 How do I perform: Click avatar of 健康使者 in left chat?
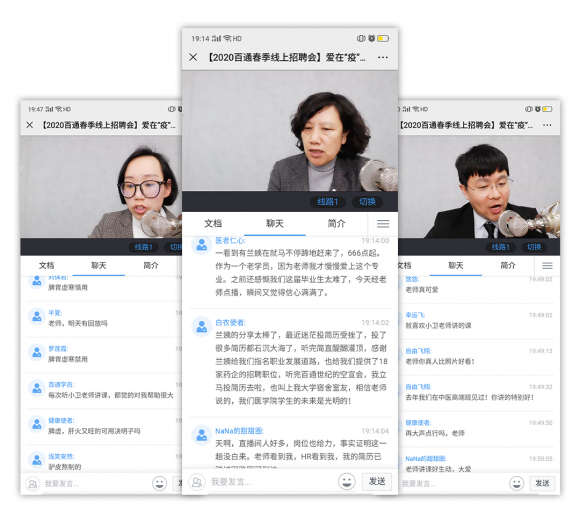point(37,424)
